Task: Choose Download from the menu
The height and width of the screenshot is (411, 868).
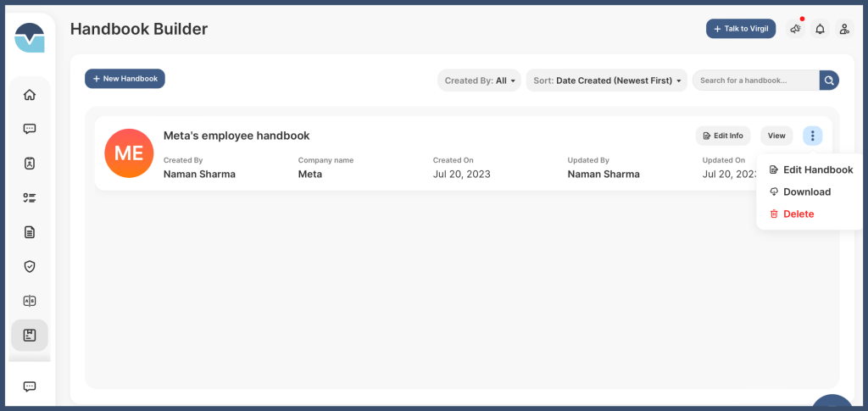Action: [800, 192]
